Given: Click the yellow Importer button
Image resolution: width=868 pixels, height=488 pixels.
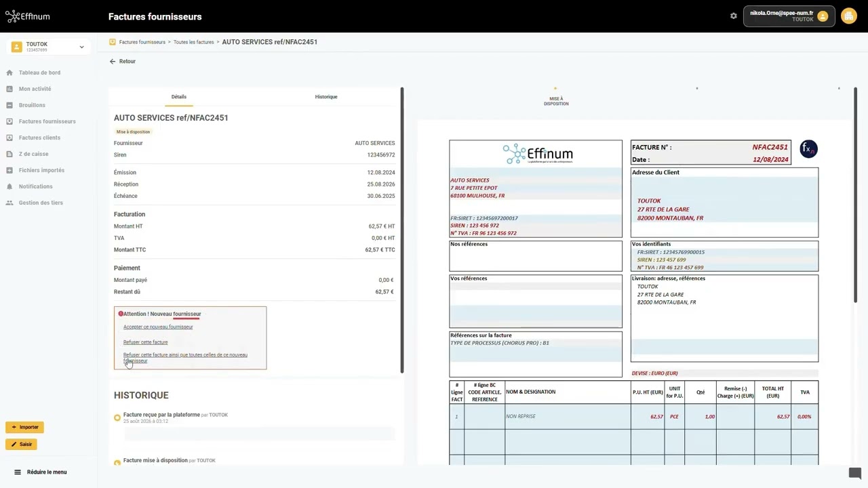Looking at the screenshot, I should (x=24, y=427).
